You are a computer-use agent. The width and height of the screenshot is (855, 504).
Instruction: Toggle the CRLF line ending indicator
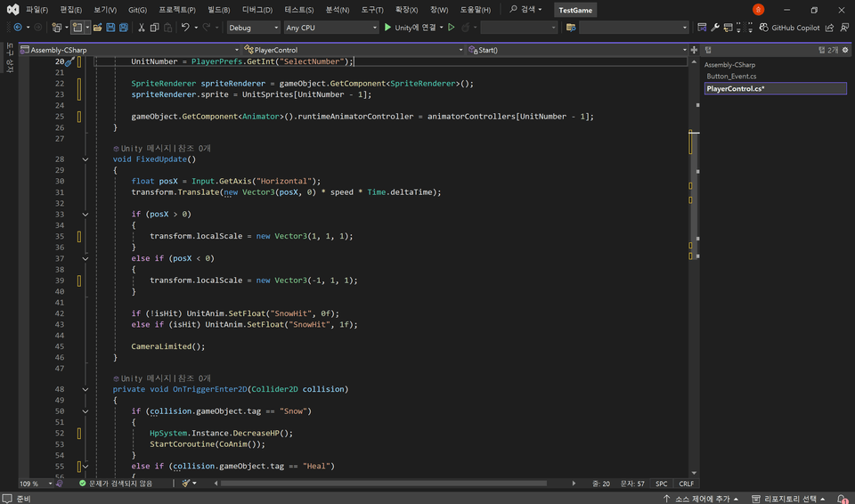(686, 484)
